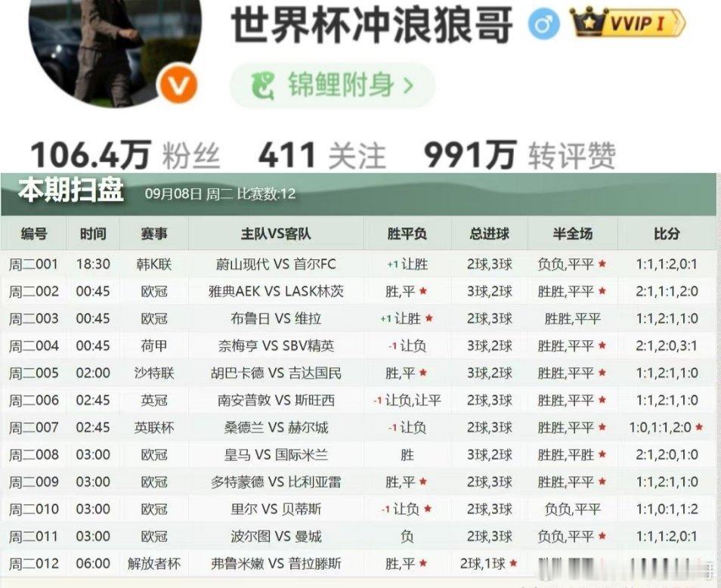This screenshot has height=588, width=721.
Task: Click the 时间 column header
Action: (93, 234)
